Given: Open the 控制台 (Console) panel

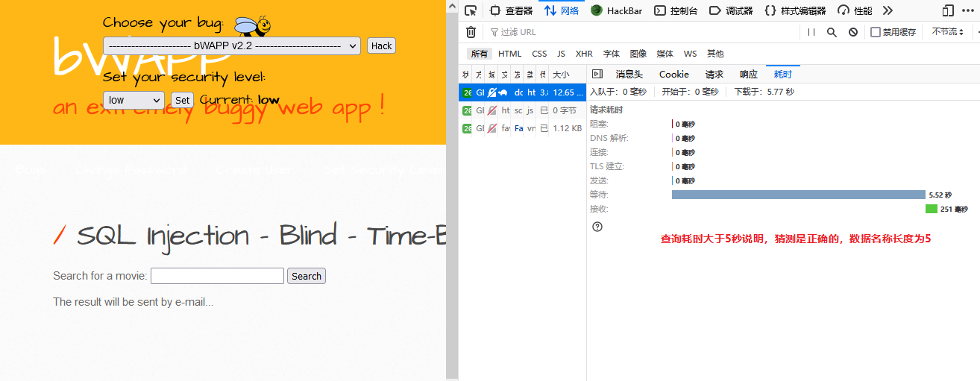Looking at the screenshot, I should [676, 10].
